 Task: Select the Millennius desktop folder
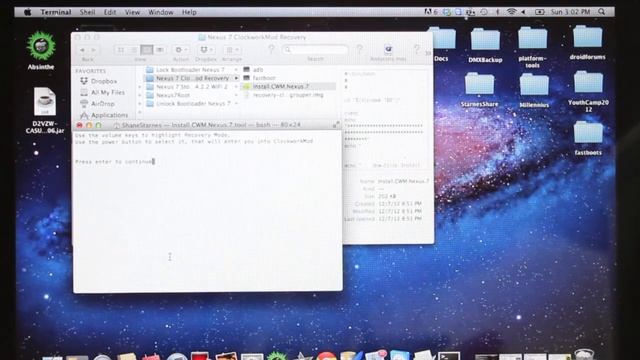coord(534,91)
